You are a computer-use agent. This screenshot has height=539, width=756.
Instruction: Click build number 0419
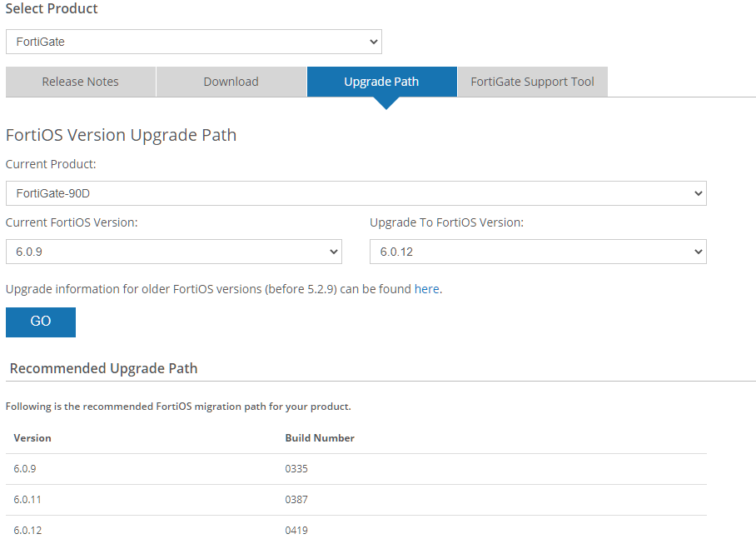click(x=296, y=530)
